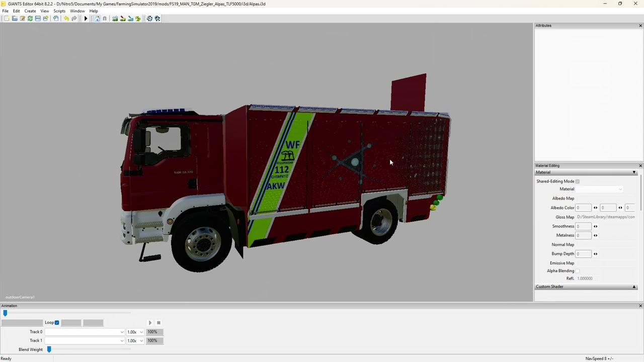644x362 pixels.
Task: Open the Track 0 speed dropdown
Action: 135,332
